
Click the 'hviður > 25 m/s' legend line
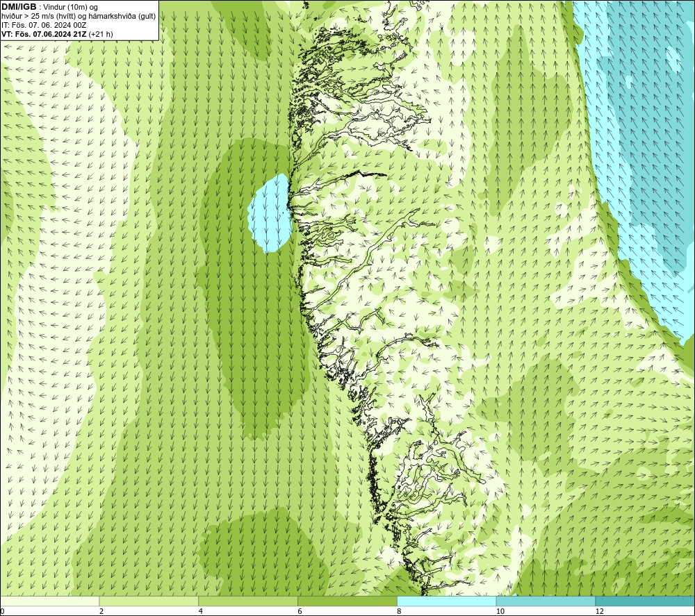(x=79, y=17)
